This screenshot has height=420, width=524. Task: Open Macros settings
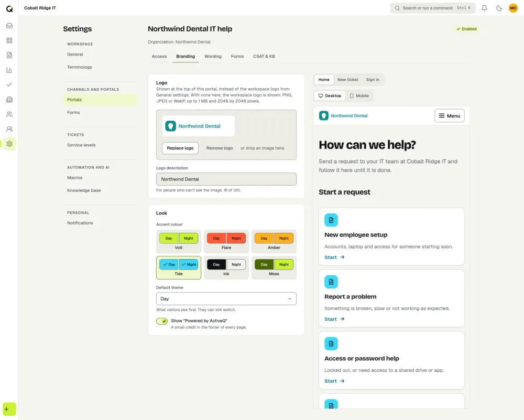[x=100, y=178]
